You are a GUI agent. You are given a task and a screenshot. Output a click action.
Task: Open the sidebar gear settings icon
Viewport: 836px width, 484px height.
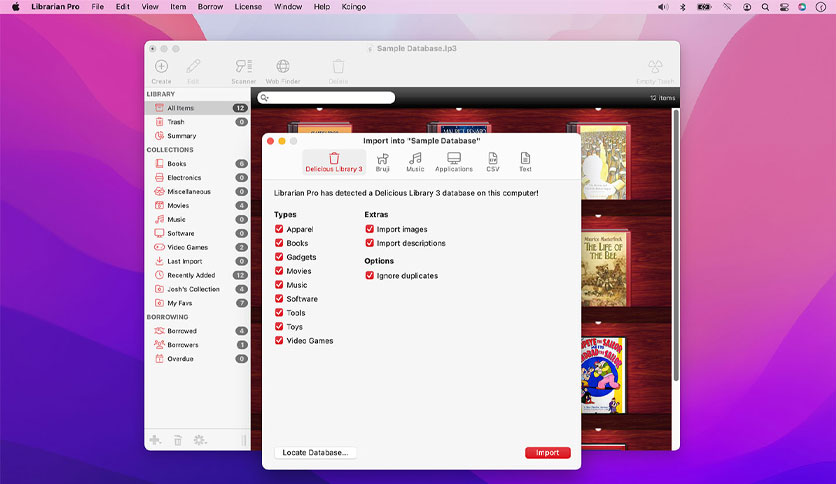click(x=200, y=440)
